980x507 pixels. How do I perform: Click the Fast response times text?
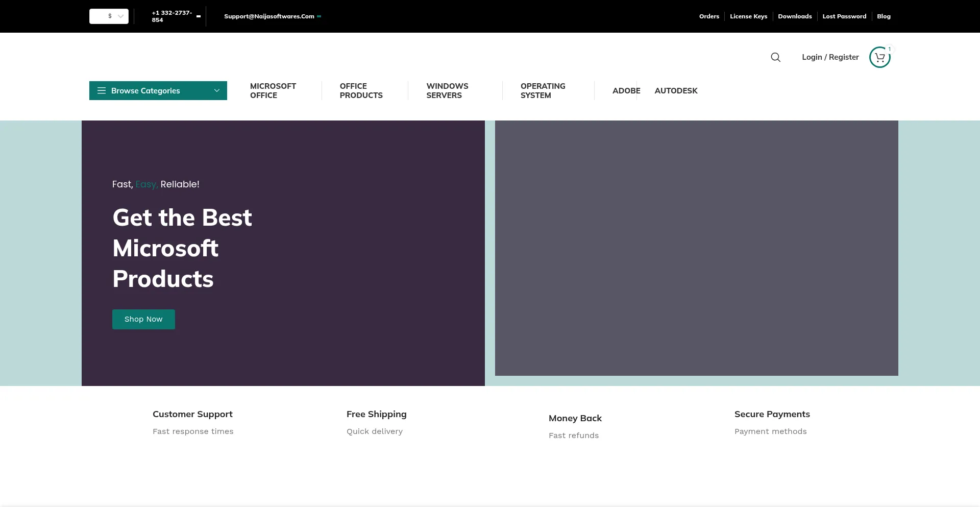pyautogui.click(x=193, y=431)
